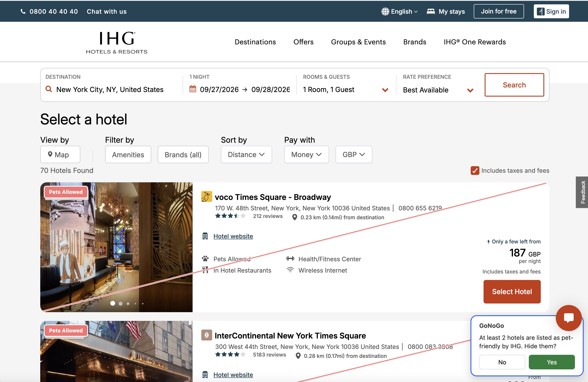
Task: Toggle Includes taxes and fees checkbox
Action: 475,170
